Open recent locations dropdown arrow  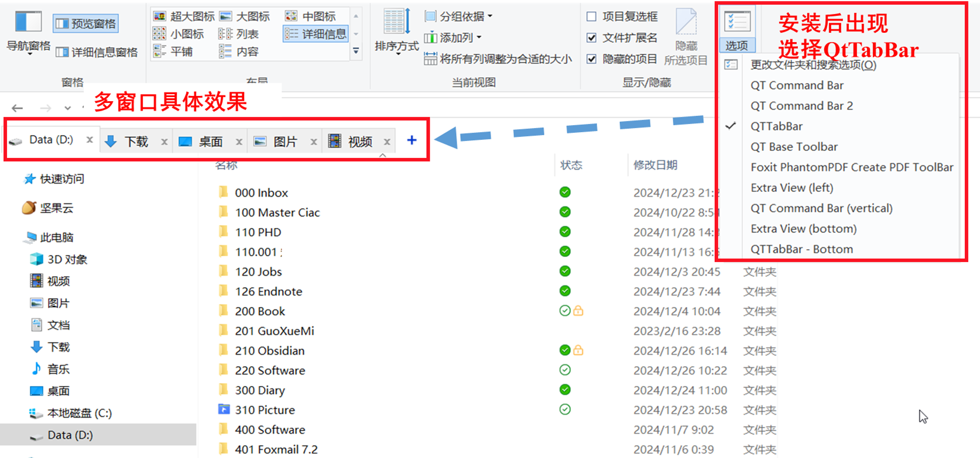pyautogui.click(x=68, y=108)
